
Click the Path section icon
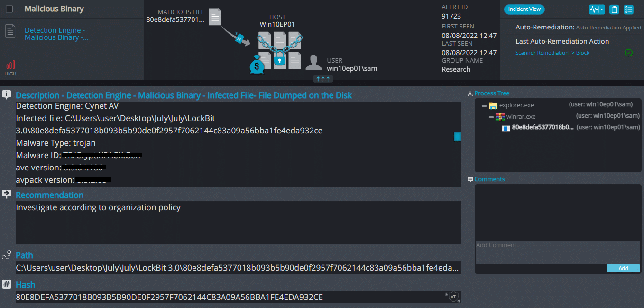[x=7, y=255]
